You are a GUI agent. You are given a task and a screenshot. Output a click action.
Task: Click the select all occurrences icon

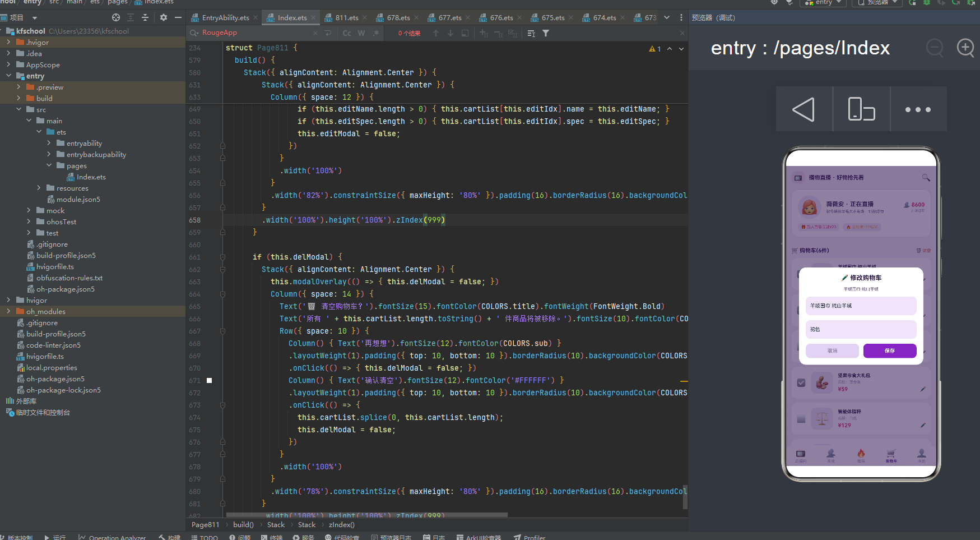point(513,33)
